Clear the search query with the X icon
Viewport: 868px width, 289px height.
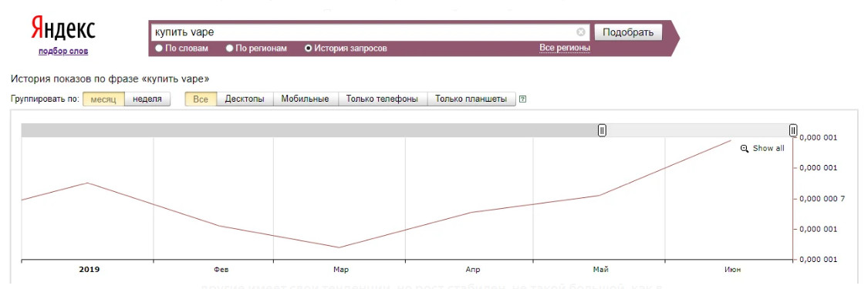[581, 32]
